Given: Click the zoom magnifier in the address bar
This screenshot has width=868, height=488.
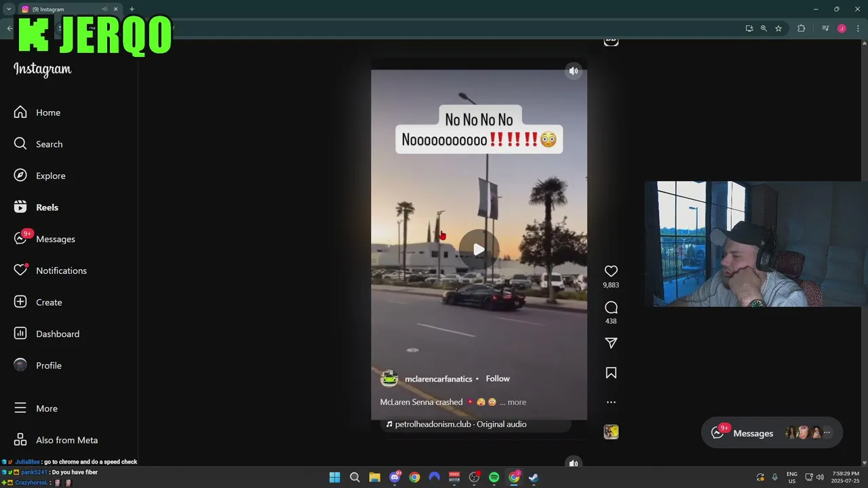Looking at the screenshot, I should (764, 28).
